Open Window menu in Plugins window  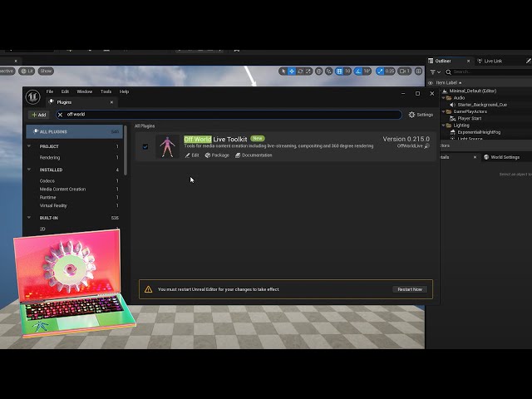click(85, 91)
